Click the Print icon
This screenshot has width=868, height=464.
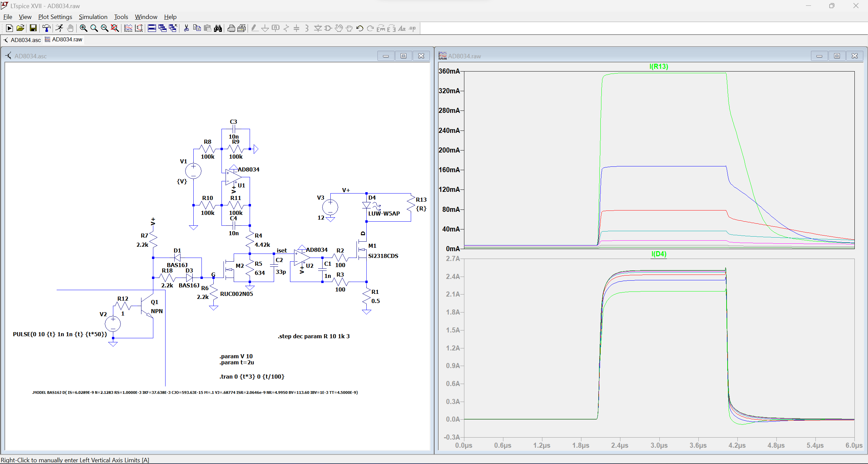242,28
